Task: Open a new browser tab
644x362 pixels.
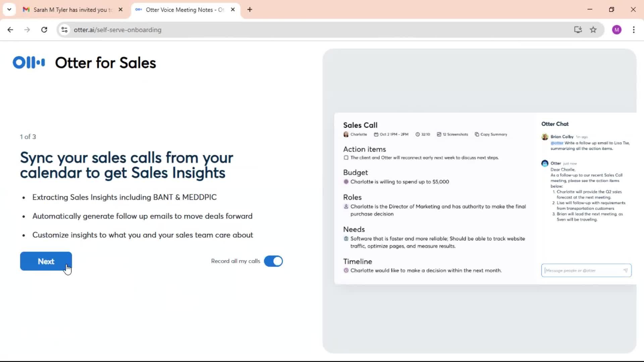Action: (x=250, y=10)
